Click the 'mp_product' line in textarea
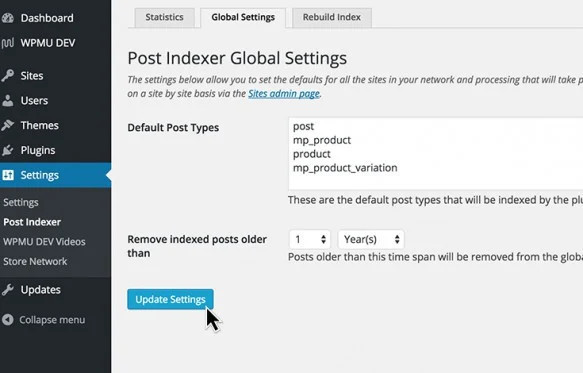 [x=322, y=140]
